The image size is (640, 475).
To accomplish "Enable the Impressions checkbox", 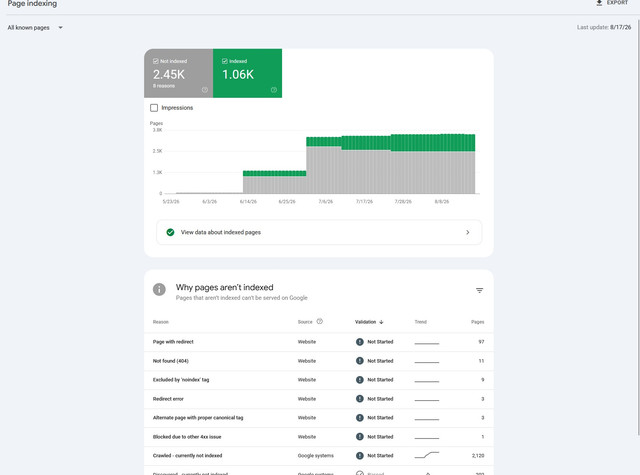I will tap(154, 108).
